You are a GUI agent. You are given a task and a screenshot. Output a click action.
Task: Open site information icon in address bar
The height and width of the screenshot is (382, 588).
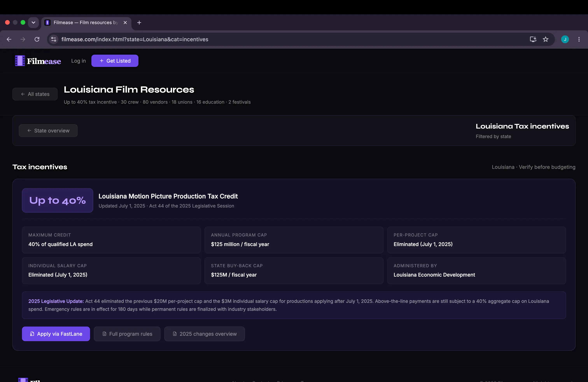pos(54,39)
